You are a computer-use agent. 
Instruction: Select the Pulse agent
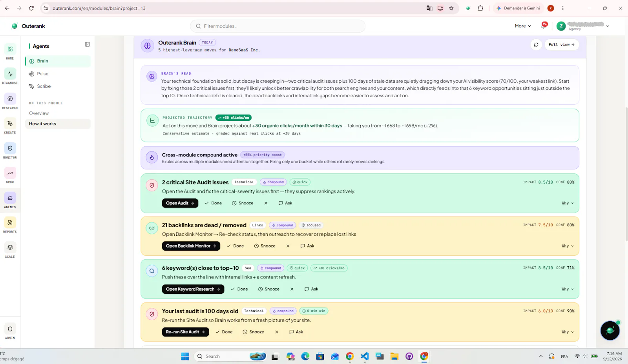pyautogui.click(x=58, y=74)
